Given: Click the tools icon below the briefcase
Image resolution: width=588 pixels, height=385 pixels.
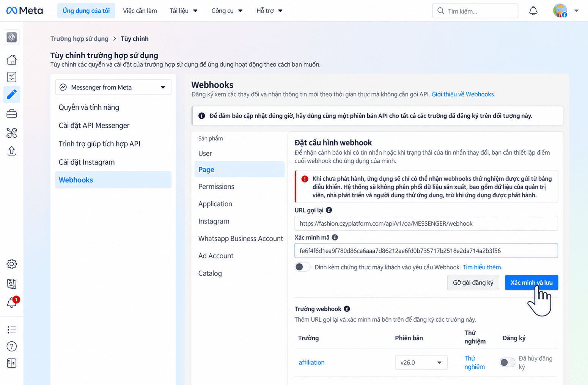Looking at the screenshot, I should 12,133.
